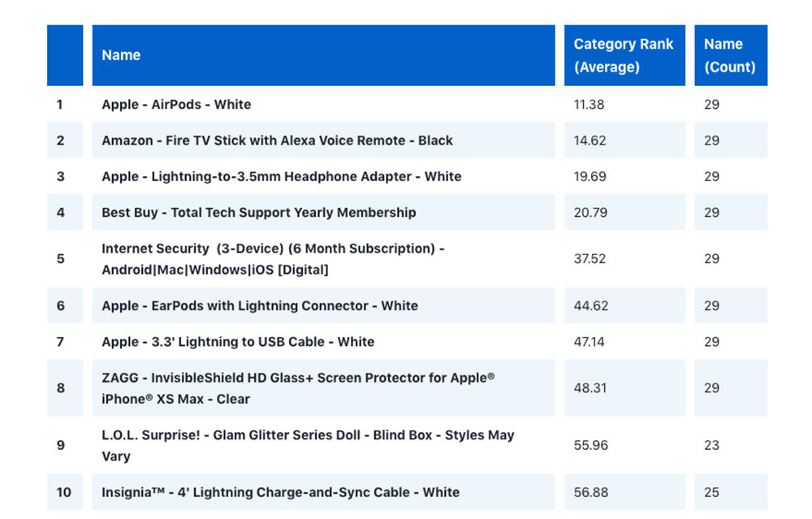
Task: Select the 37.52 average rank cell
Action: 590,259
